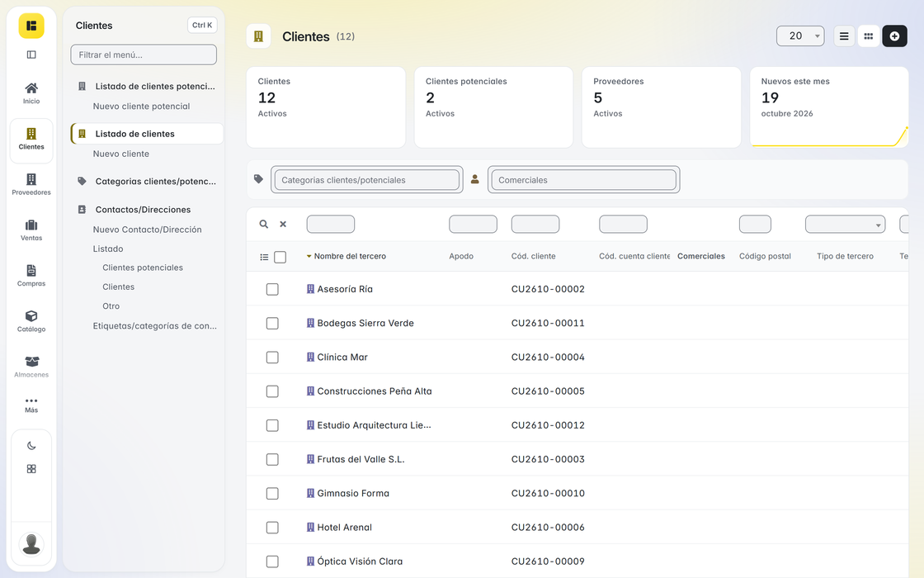
Task: Expand the Tipo de tercero filter dropdown
Action: (845, 224)
